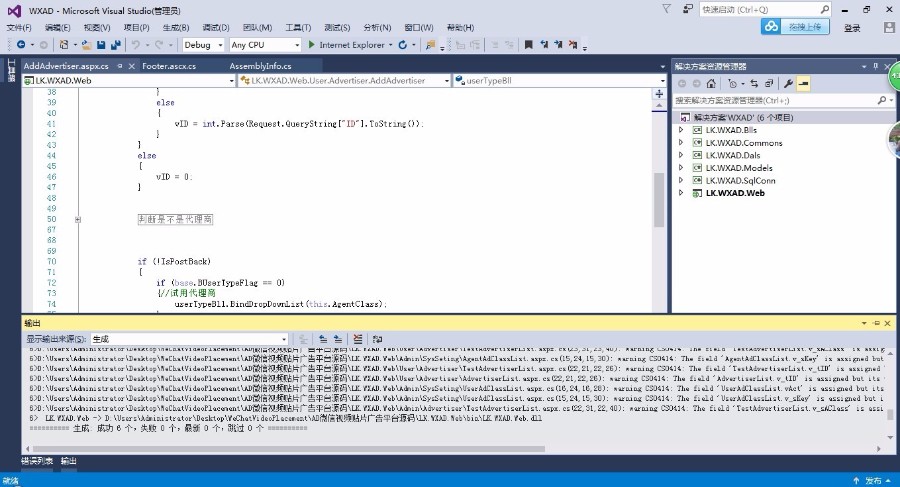Click the Output horizontal scrollbar thumb
Viewport: 900px width, 487px height.
289,449
